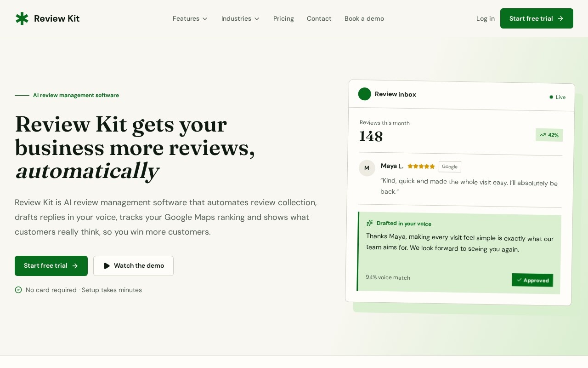Viewport: 588px width, 368px height.
Task: Click the AI review management software label
Action: 76,95
